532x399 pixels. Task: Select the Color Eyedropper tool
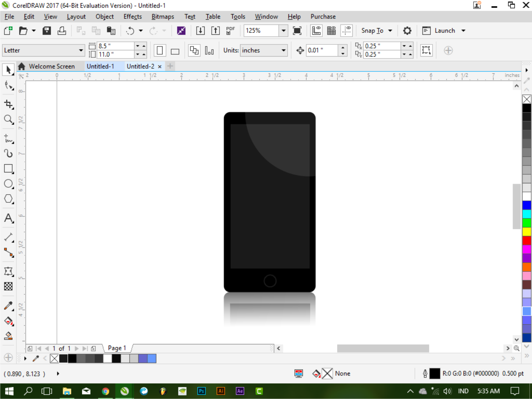tap(8, 305)
